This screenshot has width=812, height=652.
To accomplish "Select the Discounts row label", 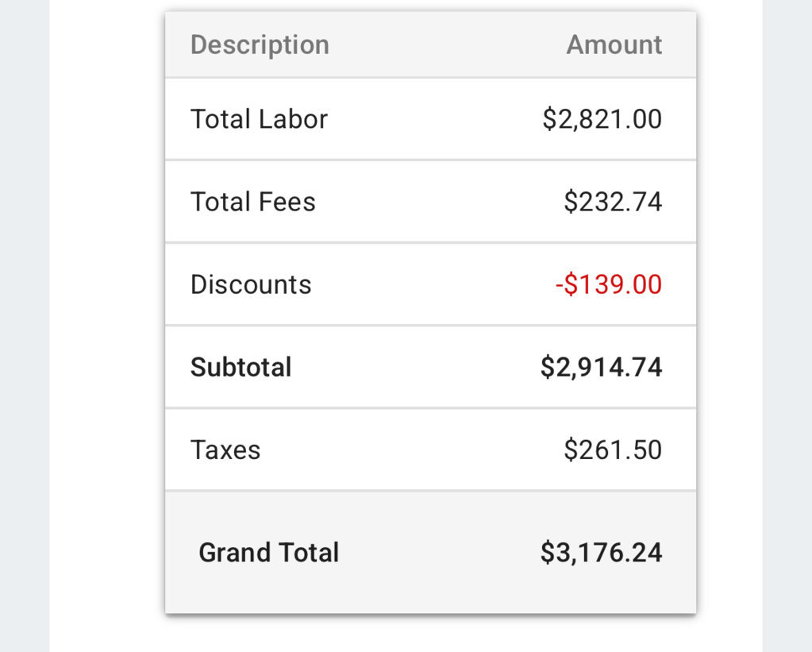I will [x=251, y=284].
